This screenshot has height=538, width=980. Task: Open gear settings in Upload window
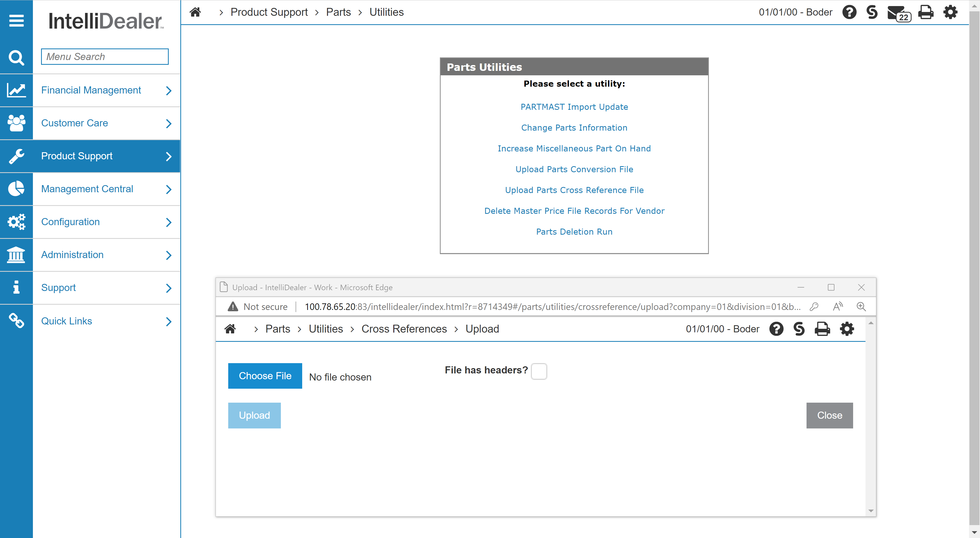coord(847,329)
